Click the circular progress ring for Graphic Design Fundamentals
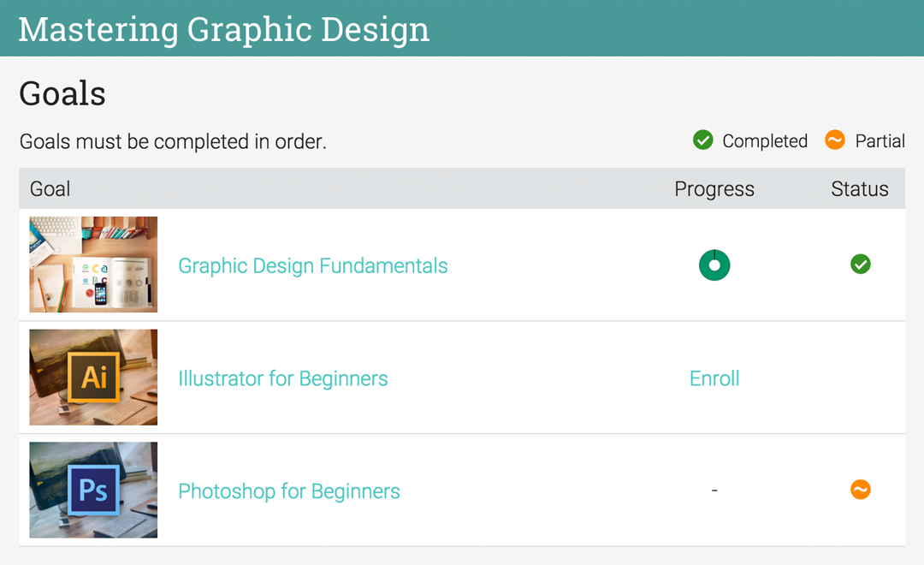Image resolution: width=924 pixels, height=565 pixels. click(714, 265)
